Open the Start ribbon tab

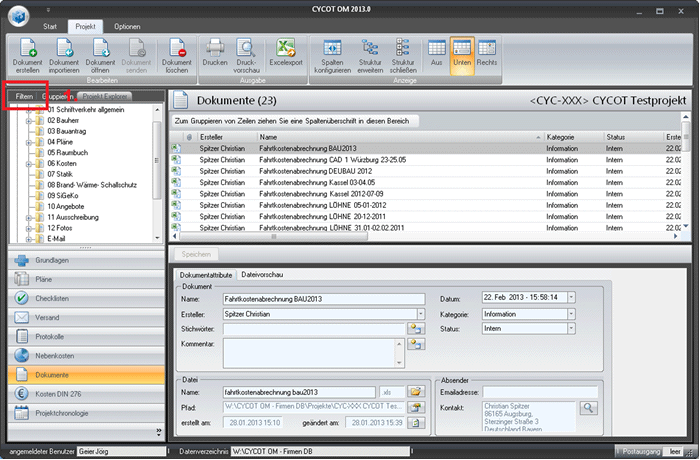pos(50,26)
